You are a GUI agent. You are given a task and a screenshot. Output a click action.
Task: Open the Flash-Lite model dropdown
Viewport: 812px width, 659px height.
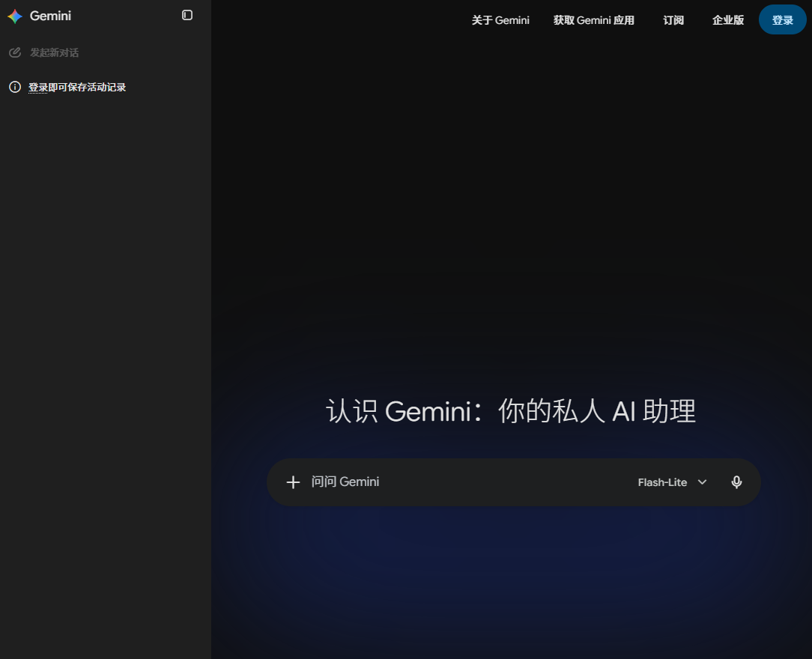click(x=672, y=482)
